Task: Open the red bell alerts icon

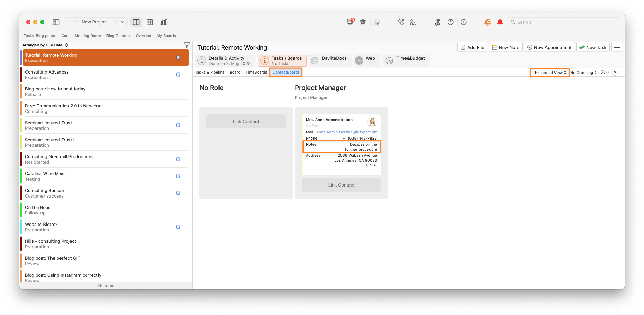Action: (500, 22)
